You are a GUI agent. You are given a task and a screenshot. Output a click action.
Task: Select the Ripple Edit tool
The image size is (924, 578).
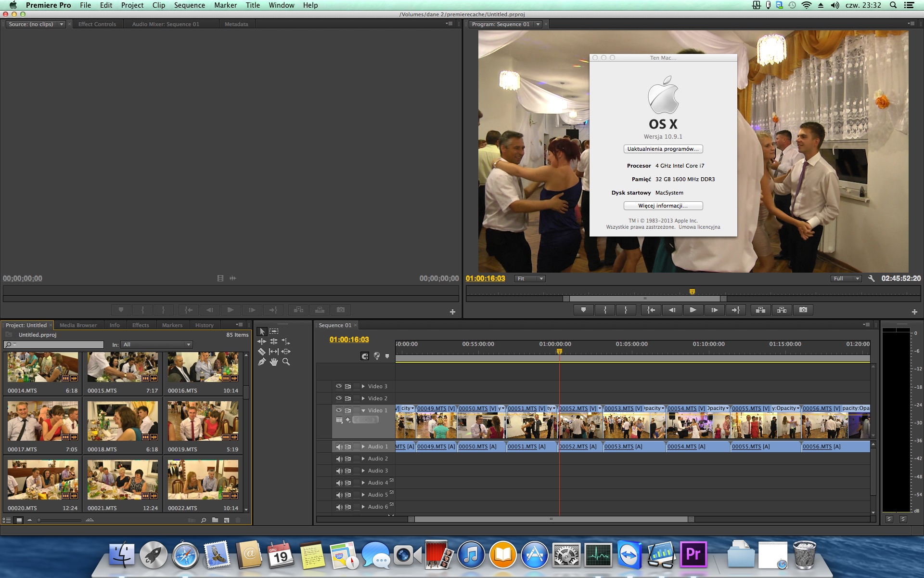[262, 342]
